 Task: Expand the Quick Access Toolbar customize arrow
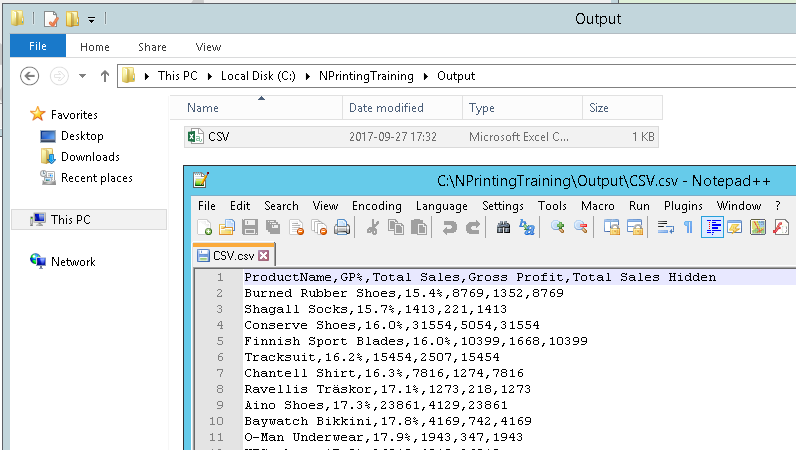pyautogui.click(x=92, y=19)
